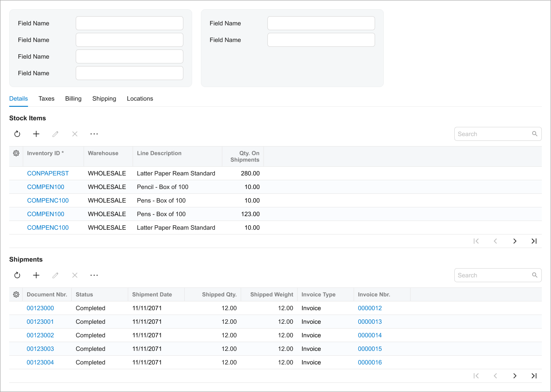Screen dimensions: 551x392
Task: Open invoice number 0000015
Action: click(370, 349)
